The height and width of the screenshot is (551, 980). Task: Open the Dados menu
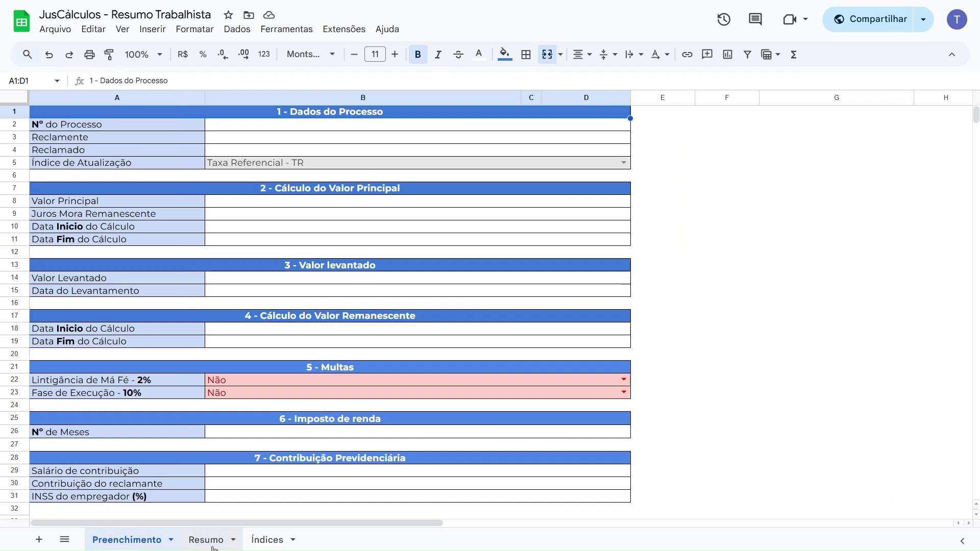click(237, 29)
